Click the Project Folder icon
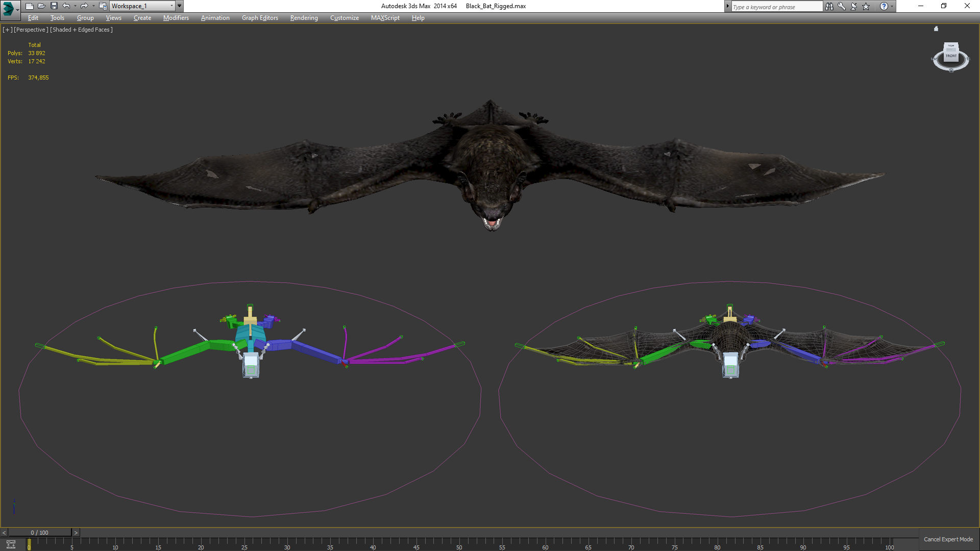980x551 pixels. [103, 6]
